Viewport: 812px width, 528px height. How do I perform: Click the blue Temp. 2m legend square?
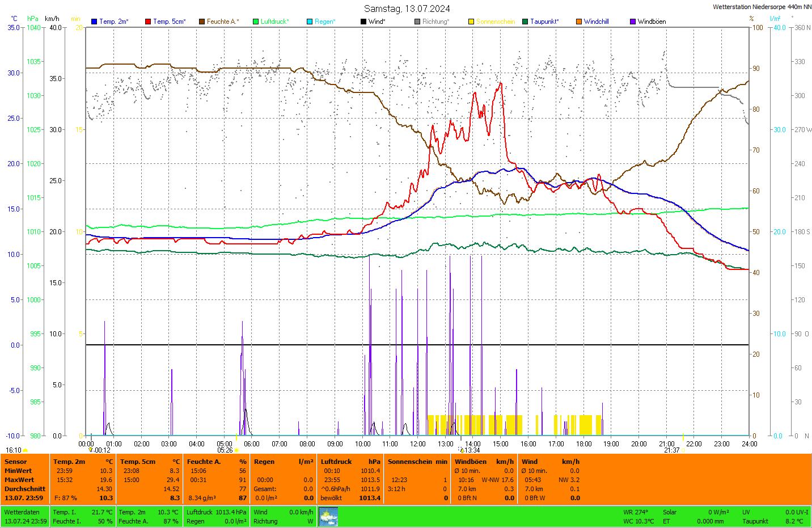click(x=94, y=22)
